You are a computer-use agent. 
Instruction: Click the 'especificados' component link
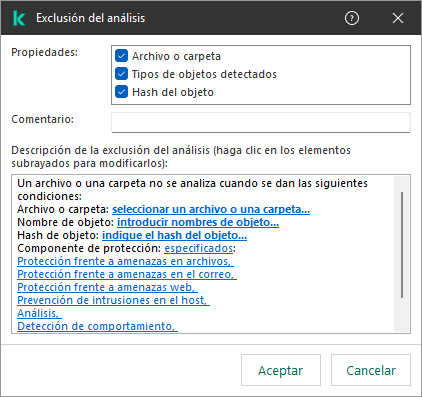[x=199, y=248]
